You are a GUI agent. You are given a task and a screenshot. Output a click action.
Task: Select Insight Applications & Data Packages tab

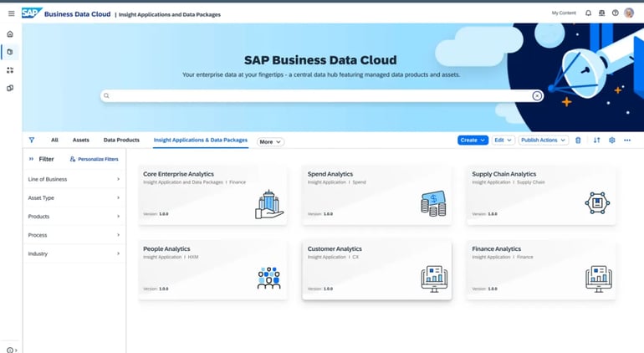tap(201, 141)
